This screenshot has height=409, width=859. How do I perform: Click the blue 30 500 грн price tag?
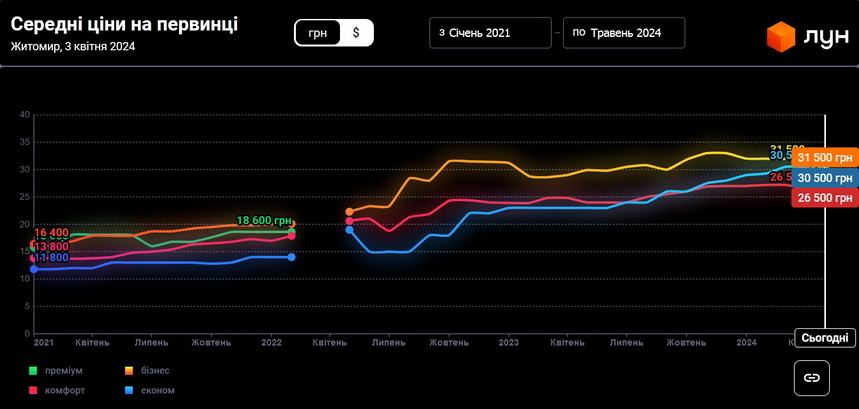[824, 178]
